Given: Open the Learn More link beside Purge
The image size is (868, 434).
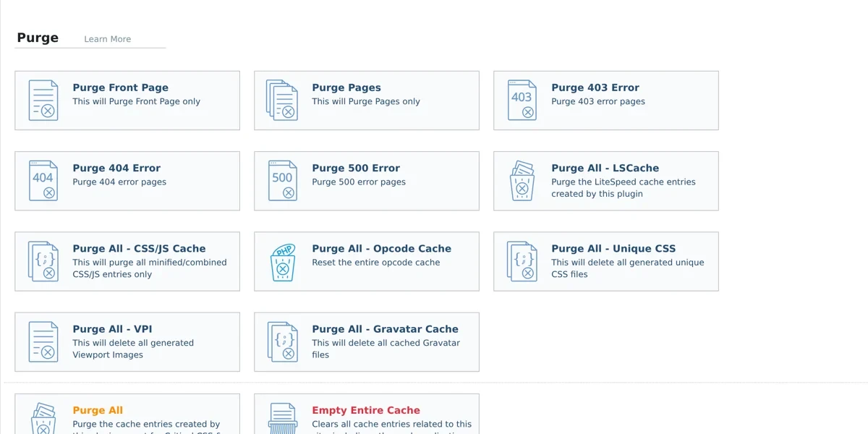Looking at the screenshot, I should 107,39.
